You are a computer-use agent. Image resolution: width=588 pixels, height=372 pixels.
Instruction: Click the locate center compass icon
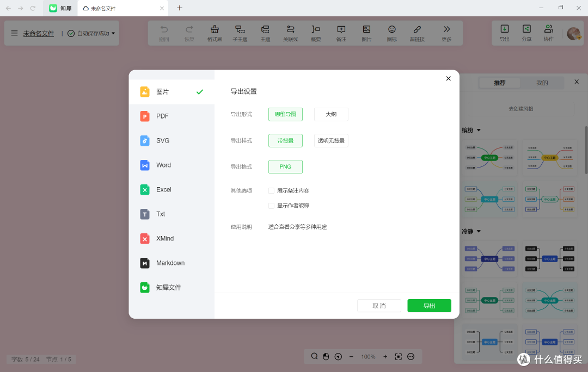tap(338, 357)
